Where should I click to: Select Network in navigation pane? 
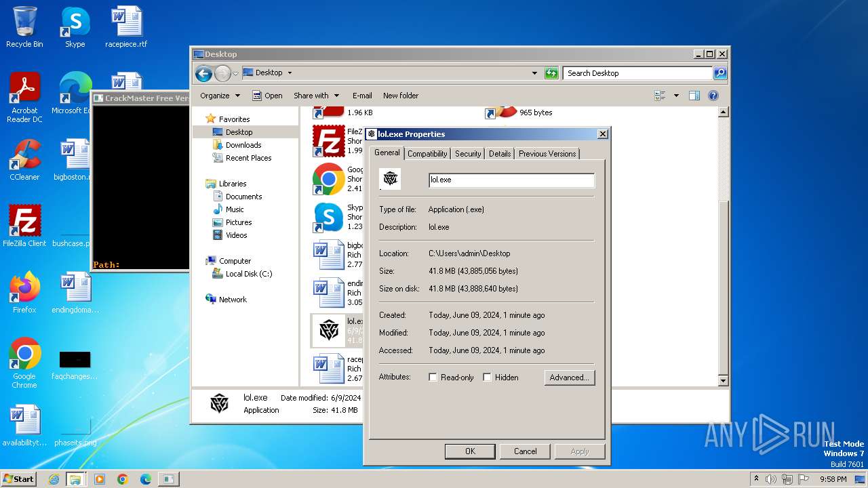(226, 300)
